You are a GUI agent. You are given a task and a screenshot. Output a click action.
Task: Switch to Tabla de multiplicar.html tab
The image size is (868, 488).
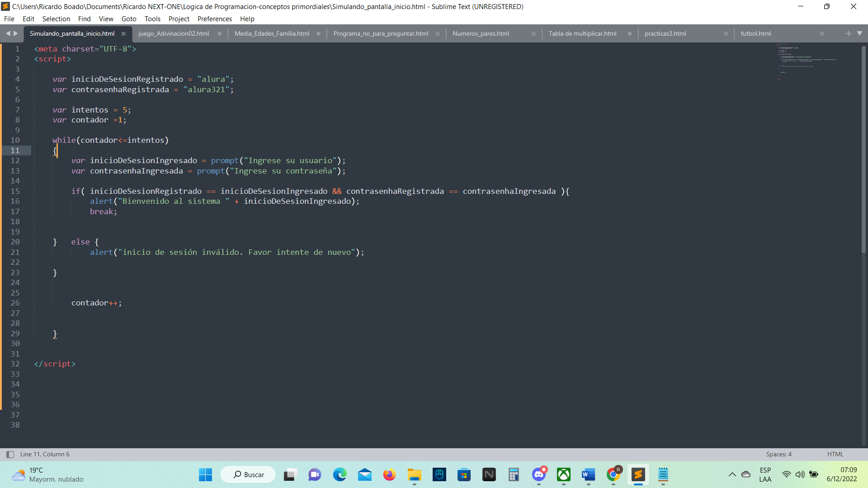[582, 34]
